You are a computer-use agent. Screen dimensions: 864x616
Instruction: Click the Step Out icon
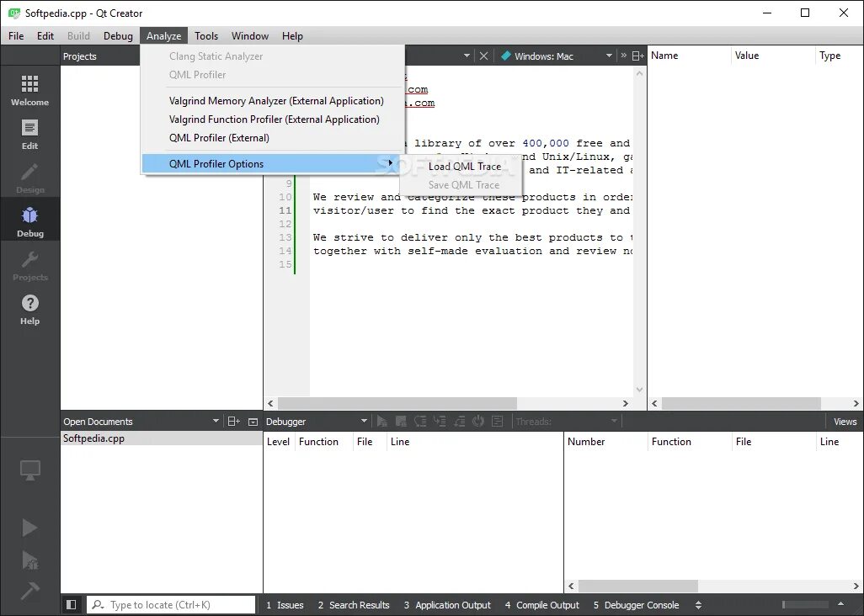(x=458, y=422)
